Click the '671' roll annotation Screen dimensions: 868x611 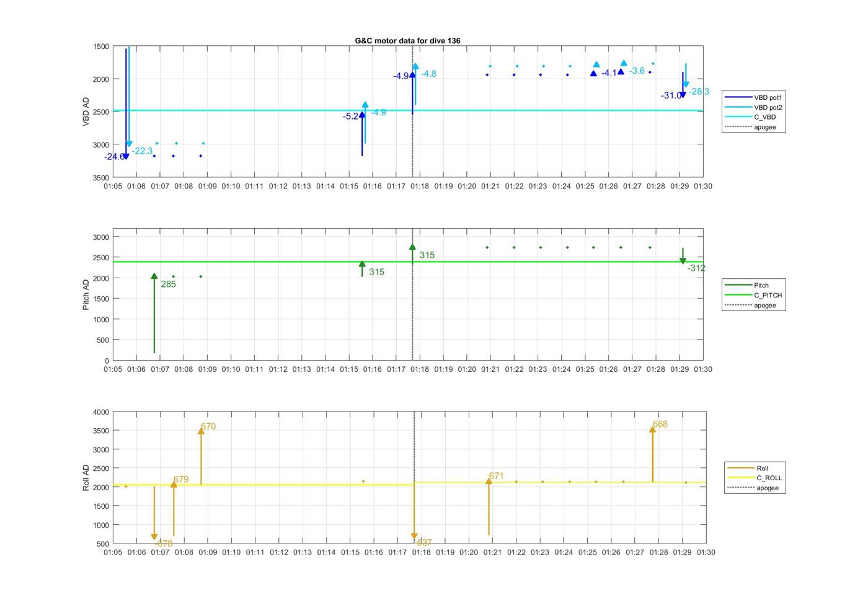click(x=496, y=476)
